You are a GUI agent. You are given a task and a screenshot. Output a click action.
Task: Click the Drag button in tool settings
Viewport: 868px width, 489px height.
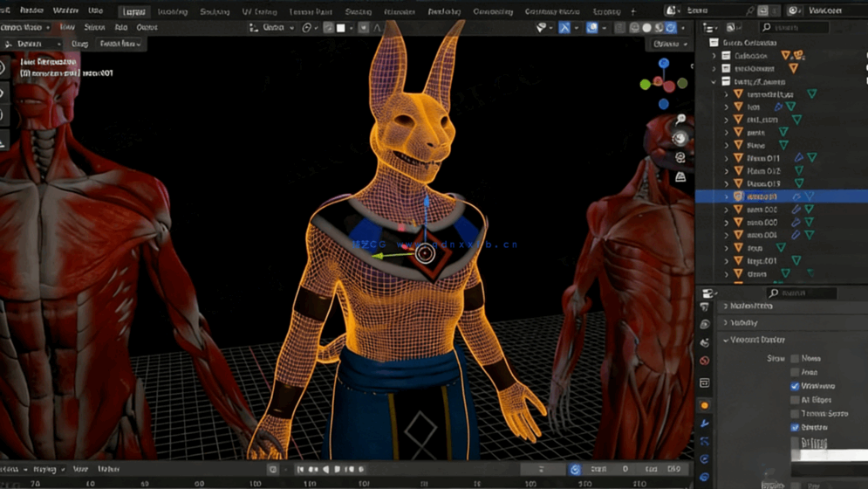tap(79, 44)
